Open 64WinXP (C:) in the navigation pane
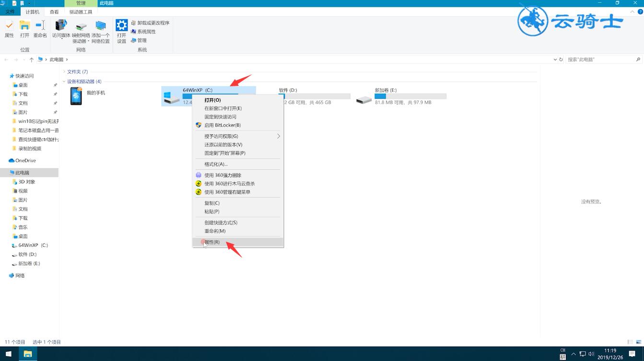 point(33,245)
